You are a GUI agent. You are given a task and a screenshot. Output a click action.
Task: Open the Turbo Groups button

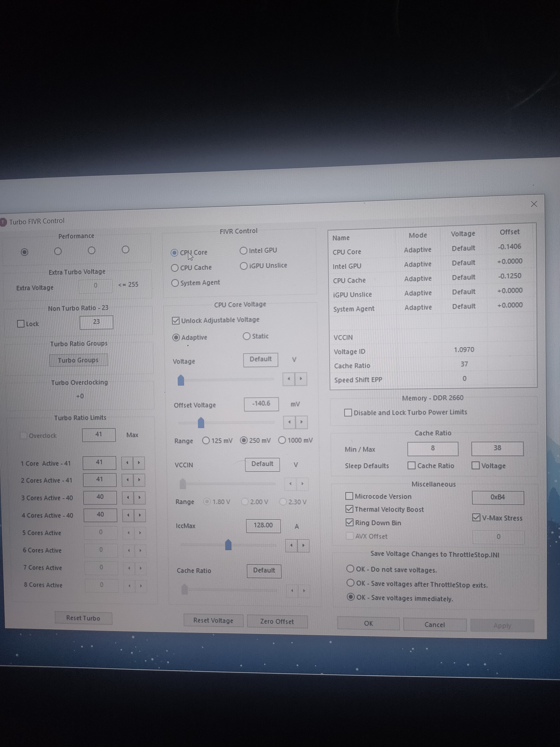[78, 360]
